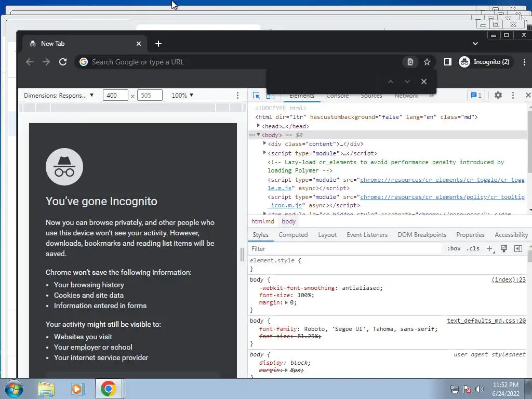Edit the width field showing 400
532x399 pixels.
coord(115,96)
